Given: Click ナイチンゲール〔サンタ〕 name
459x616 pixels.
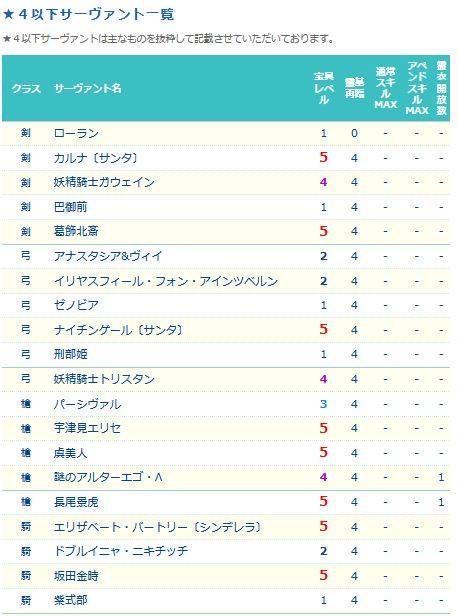Looking at the screenshot, I should coord(119,330).
